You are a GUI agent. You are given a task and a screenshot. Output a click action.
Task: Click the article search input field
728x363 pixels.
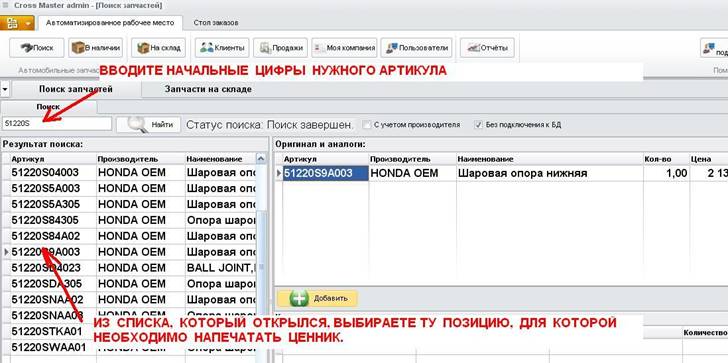pyautogui.click(x=57, y=124)
